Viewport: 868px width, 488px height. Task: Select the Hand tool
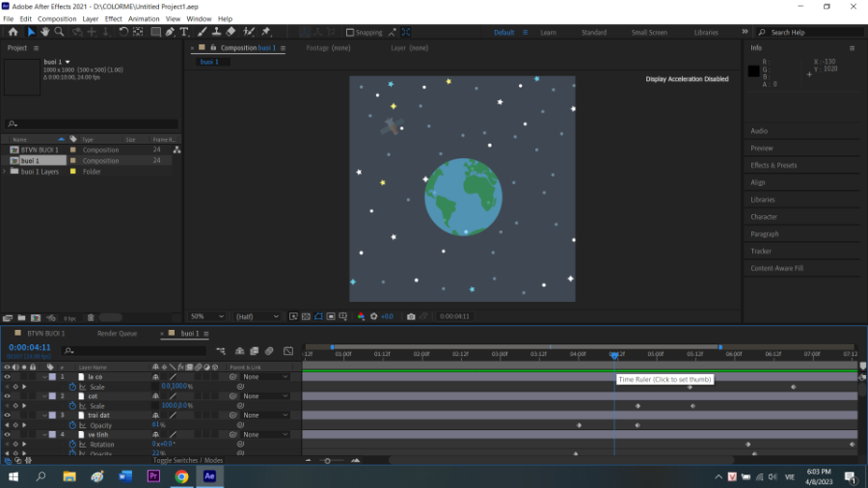pos(44,32)
